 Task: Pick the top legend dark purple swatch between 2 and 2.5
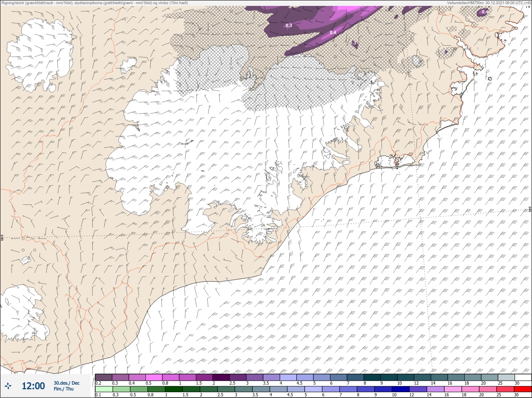(221, 377)
